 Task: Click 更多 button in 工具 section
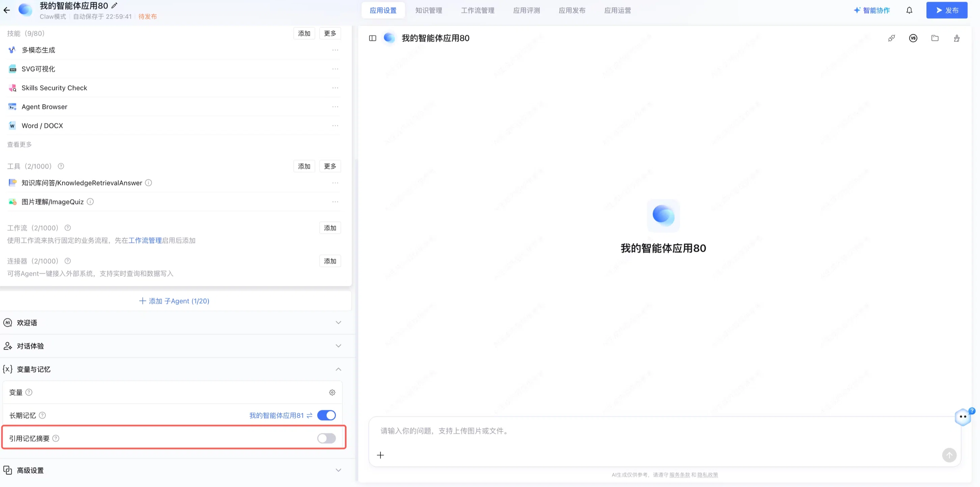click(330, 166)
